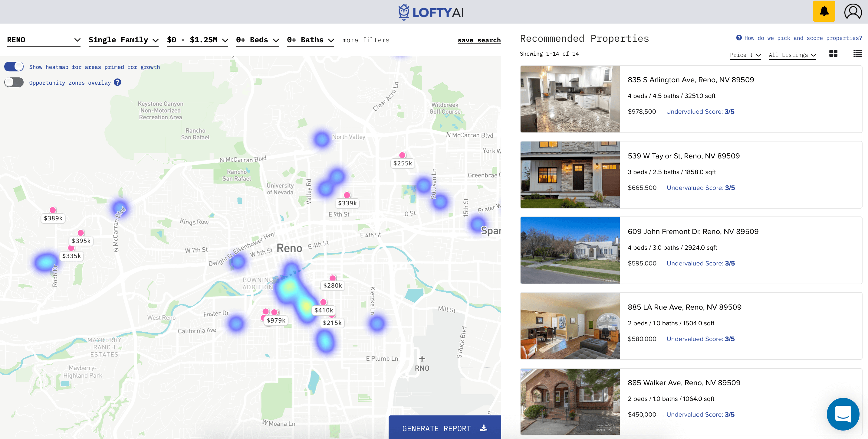Click the $979k map price marker
The width and height of the screenshot is (868, 439).
click(276, 320)
